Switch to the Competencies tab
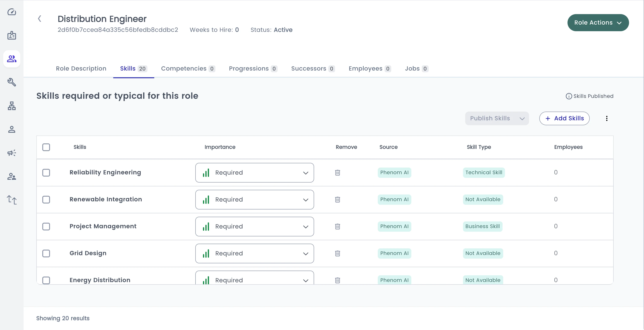The image size is (644, 330). point(188,68)
